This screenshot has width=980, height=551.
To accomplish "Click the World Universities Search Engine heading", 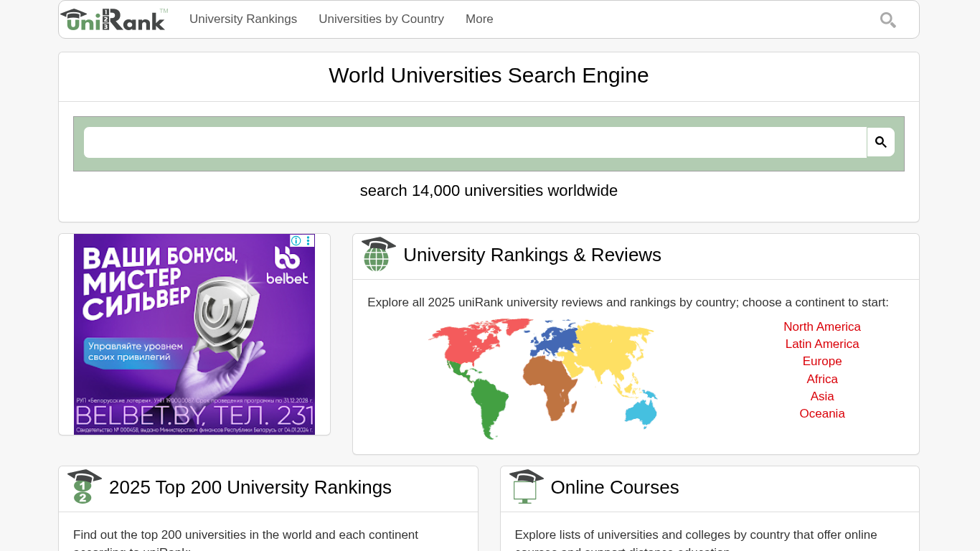I will pos(489,75).
